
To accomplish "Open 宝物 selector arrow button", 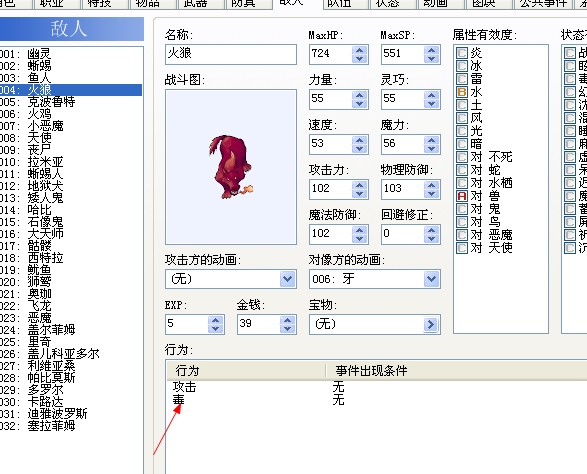I will (x=431, y=324).
